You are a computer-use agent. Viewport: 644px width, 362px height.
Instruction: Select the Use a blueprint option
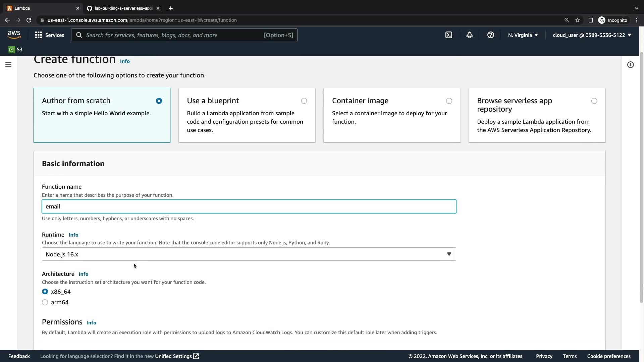click(304, 101)
